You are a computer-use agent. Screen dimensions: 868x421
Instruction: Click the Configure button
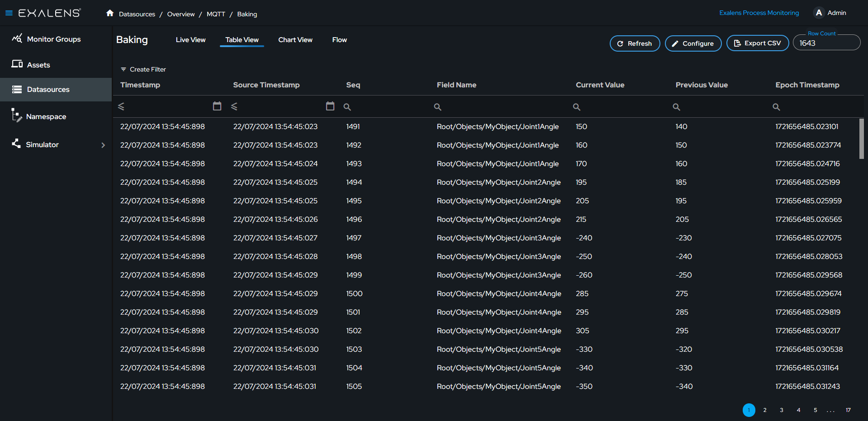(x=693, y=43)
